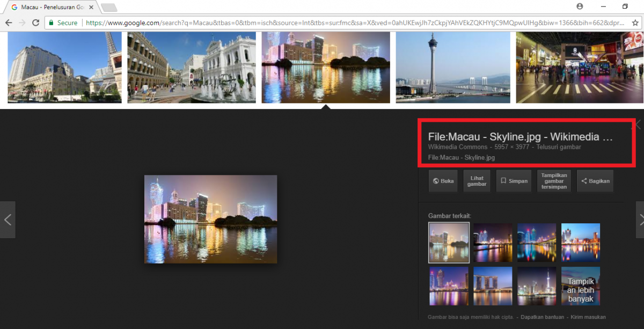
Task: Go to previous image with left chevron arrow
Action: pyautogui.click(x=8, y=220)
